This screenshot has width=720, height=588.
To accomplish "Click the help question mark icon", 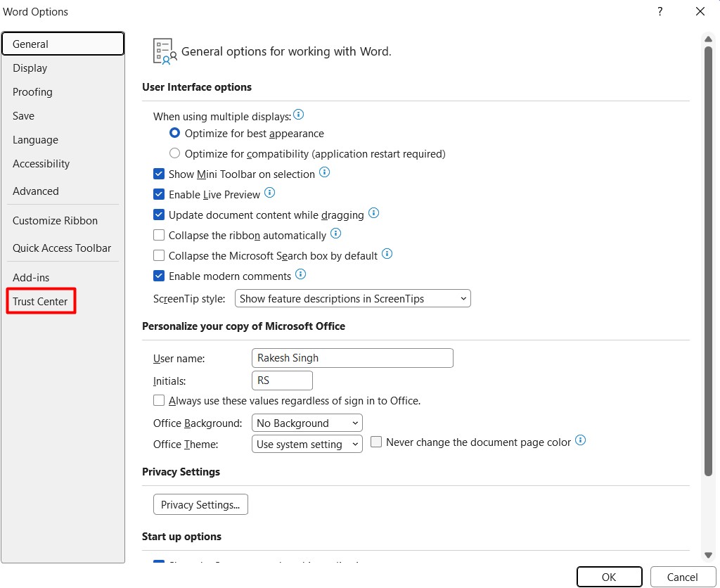I will (x=660, y=11).
